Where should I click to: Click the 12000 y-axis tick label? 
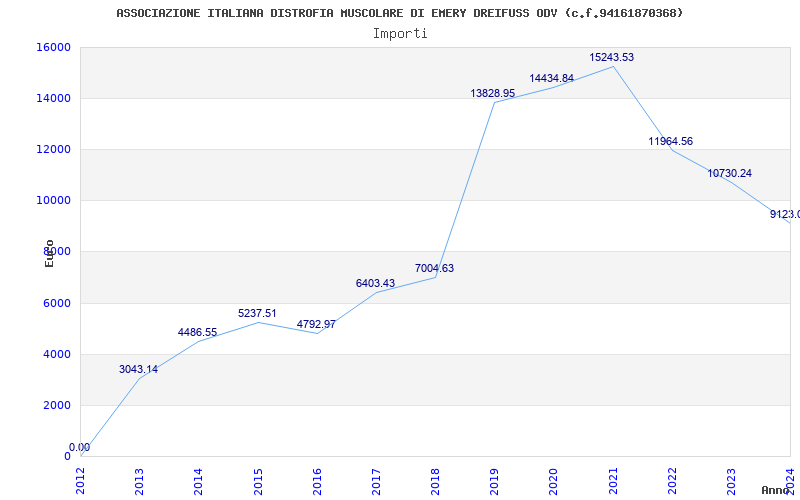coord(53,149)
